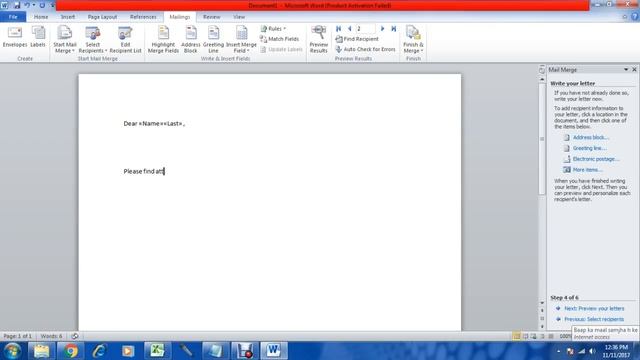The height and width of the screenshot is (360, 640).
Task: Switch to the Insert tab
Action: [68, 17]
